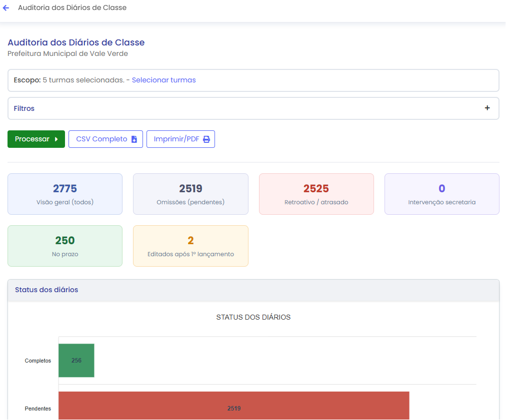The width and height of the screenshot is (506, 420).
Task: Expand Filtros with the plus icon
Action: tap(487, 108)
